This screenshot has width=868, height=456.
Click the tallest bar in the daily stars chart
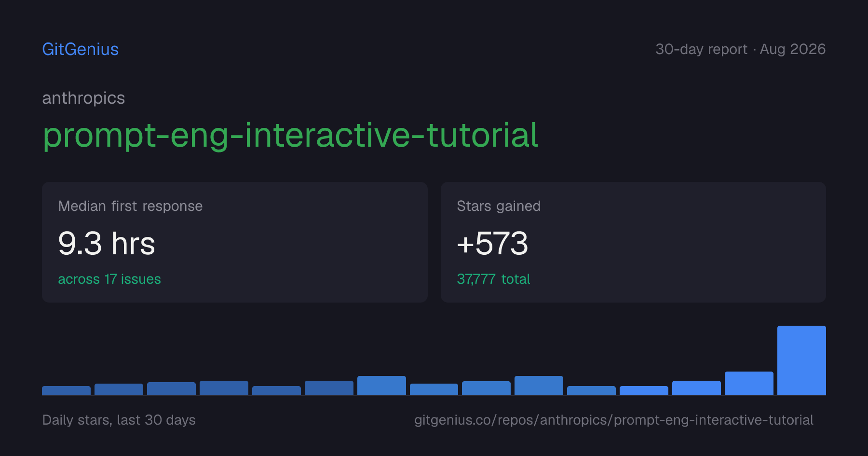pyautogui.click(x=801, y=360)
